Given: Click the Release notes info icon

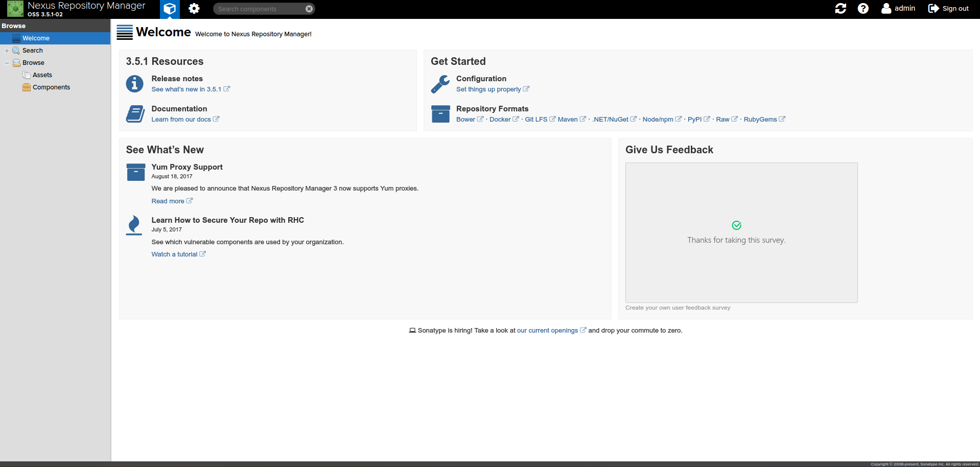Looking at the screenshot, I should 135,83.
